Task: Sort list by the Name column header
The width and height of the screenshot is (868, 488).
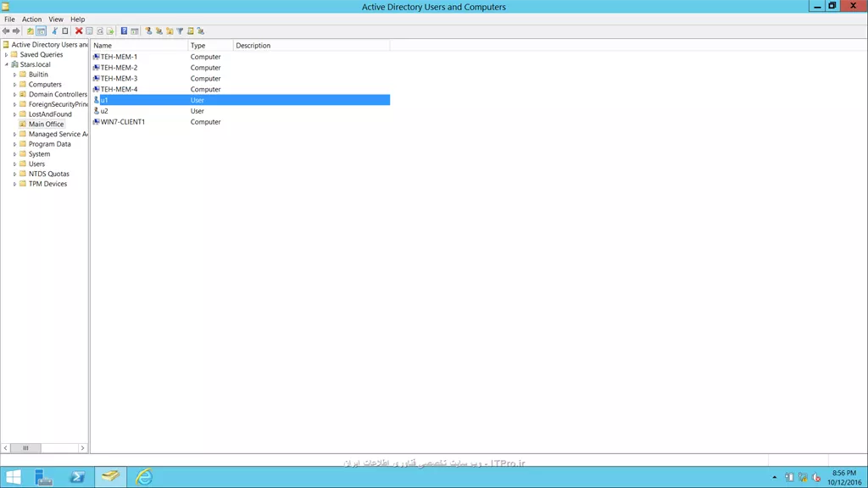Action: (x=140, y=46)
